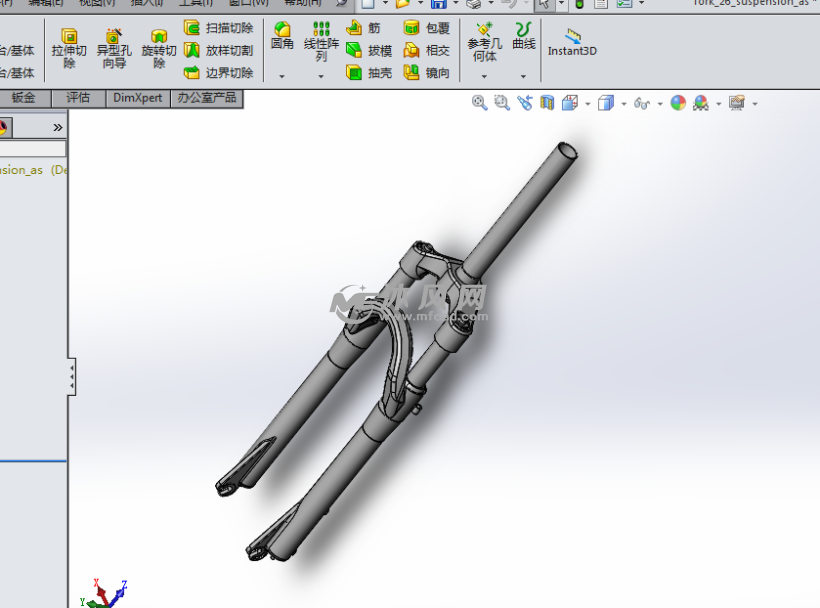The width and height of the screenshot is (820, 608).
Task: Choose the 抽壳 shell tool
Action: (x=369, y=73)
